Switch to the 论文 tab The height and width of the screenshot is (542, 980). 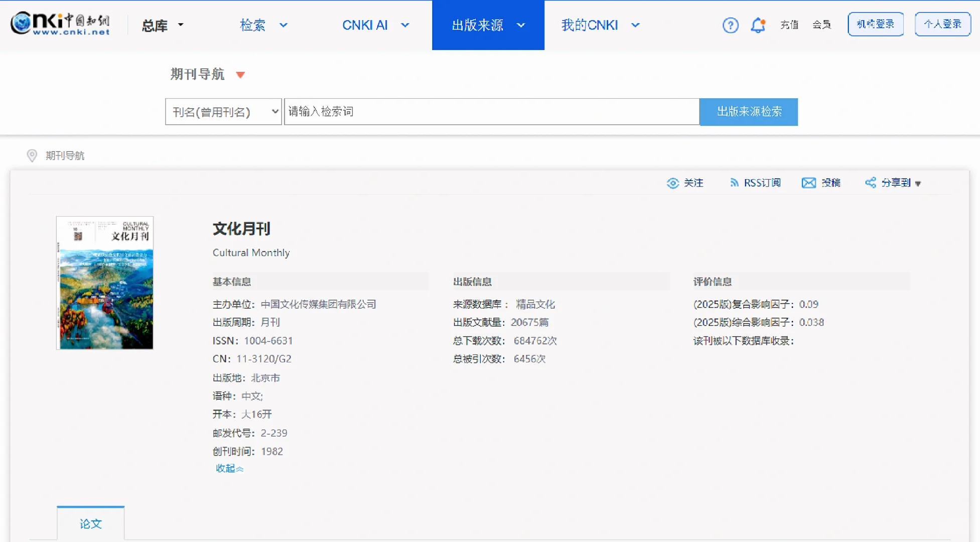pyautogui.click(x=90, y=523)
